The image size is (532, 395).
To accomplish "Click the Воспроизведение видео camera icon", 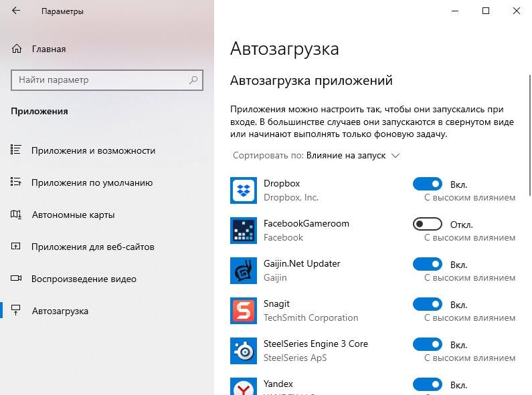I will (x=16, y=279).
